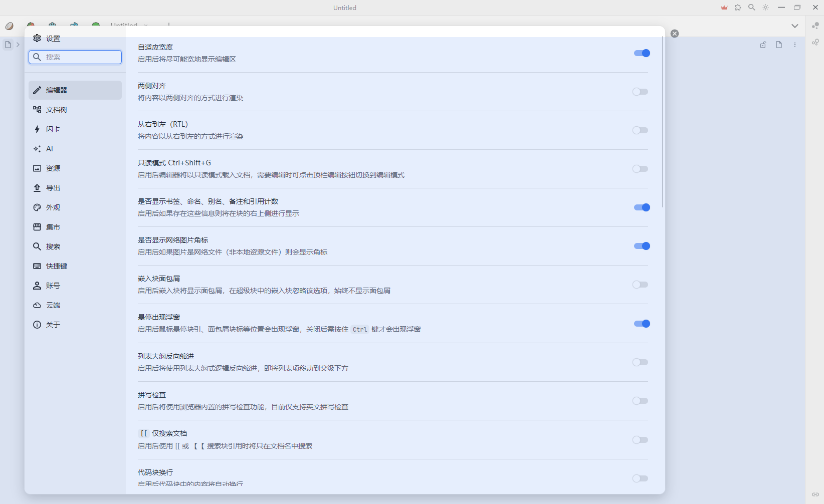Expand the breadcrumb chevron next to document icon
This screenshot has height=504, width=824.
click(x=18, y=45)
